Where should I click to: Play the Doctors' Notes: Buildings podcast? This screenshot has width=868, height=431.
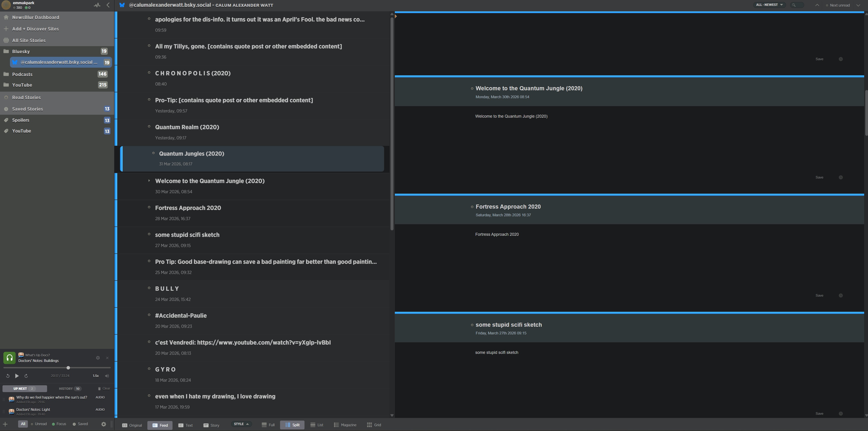17,376
